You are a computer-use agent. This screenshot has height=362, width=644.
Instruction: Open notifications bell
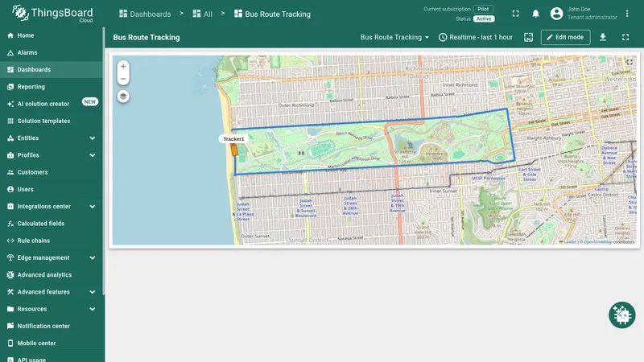coord(535,14)
